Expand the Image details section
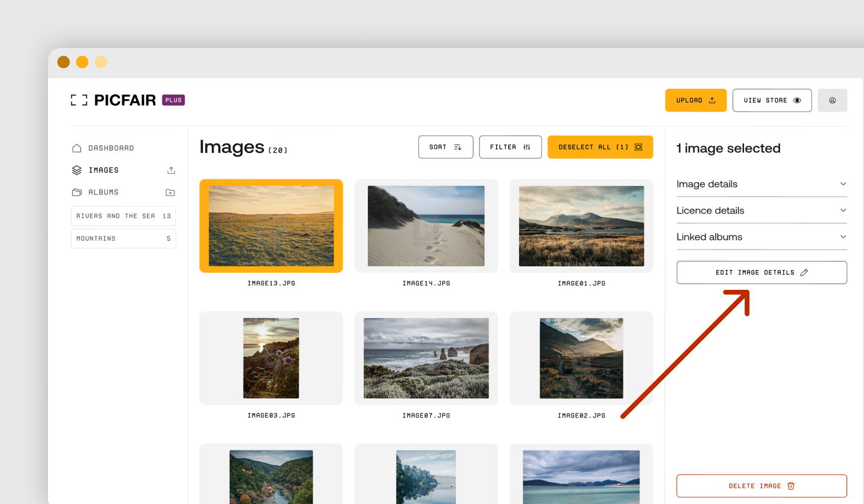 pos(762,184)
